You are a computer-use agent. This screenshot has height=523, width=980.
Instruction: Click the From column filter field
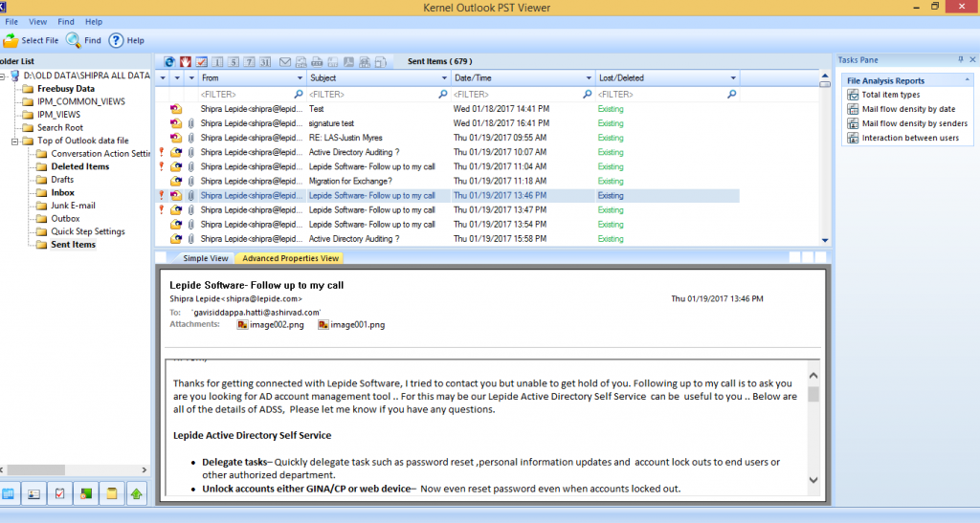tap(252, 95)
